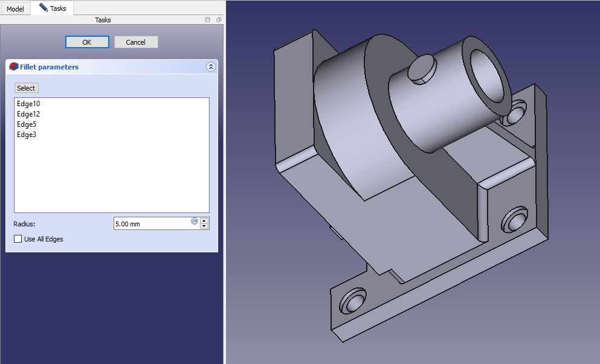Click the f(x) expression icon in Radius field
600x364 pixels.
[195, 221]
